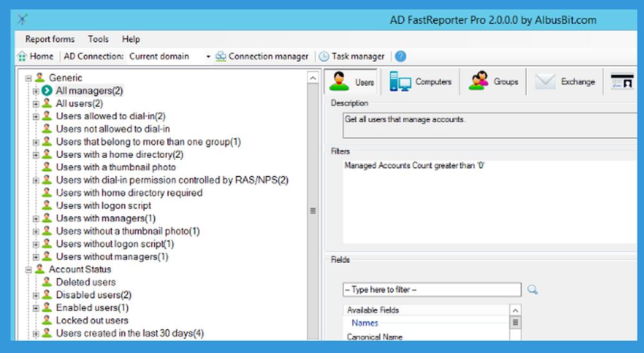
Task: Click the tree panel scroll up arrow
Action: coord(313,78)
